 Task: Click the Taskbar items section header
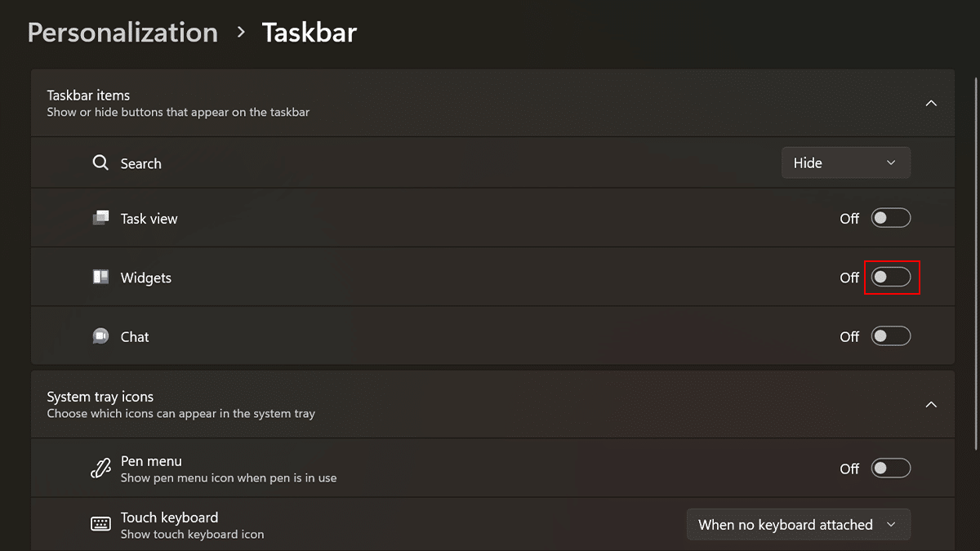[88, 96]
